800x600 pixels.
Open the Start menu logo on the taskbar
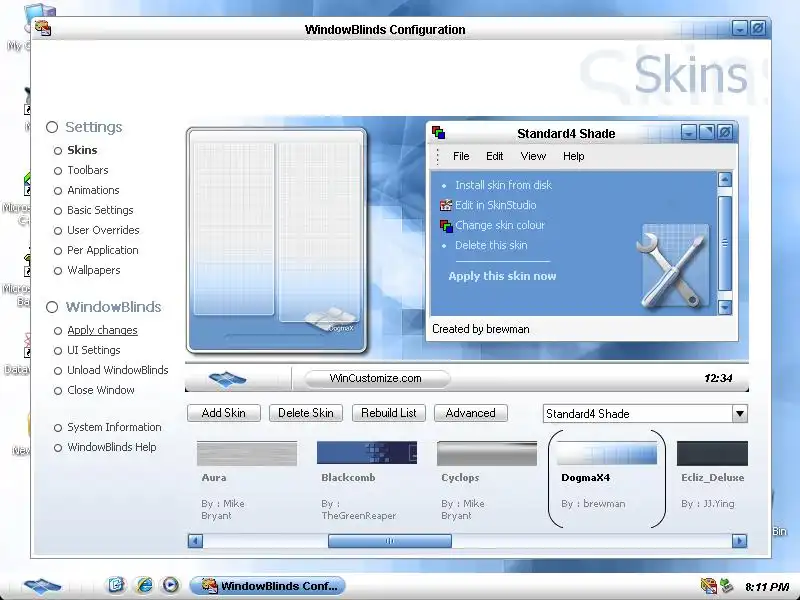pos(42,586)
